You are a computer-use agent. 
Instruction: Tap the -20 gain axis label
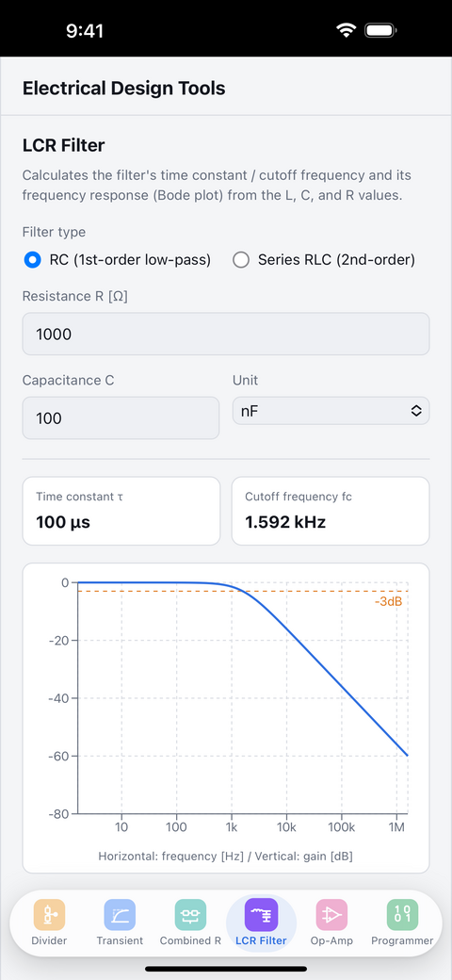pos(59,641)
